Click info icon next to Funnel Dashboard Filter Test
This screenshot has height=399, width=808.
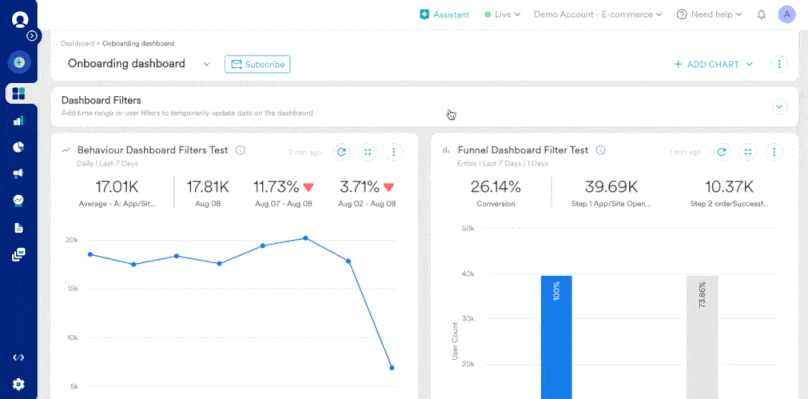pyautogui.click(x=600, y=150)
